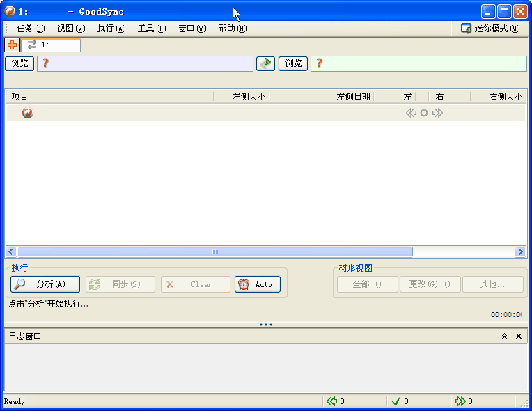The width and height of the screenshot is (532, 411).
Task: Click the right 浏览 browse button
Action: 293,63
